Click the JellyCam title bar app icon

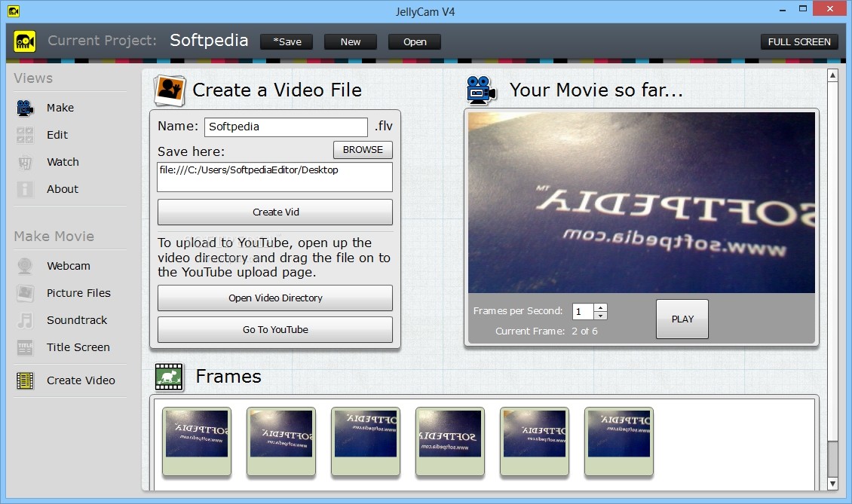pos(14,11)
